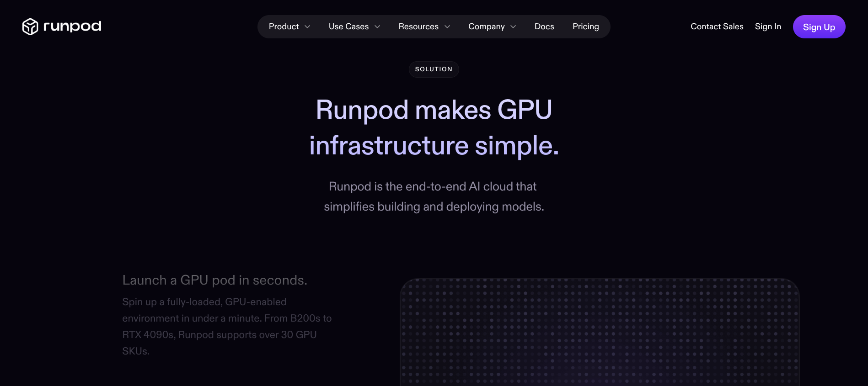Image resolution: width=868 pixels, height=386 pixels.
Task: Select Sign In in the header
Action: point(768,26)
